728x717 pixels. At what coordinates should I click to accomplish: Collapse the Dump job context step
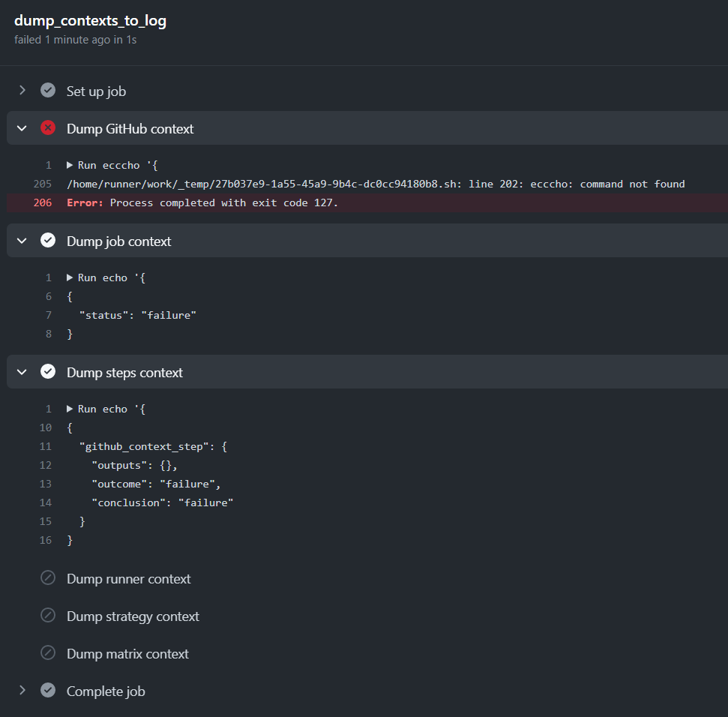22,241
